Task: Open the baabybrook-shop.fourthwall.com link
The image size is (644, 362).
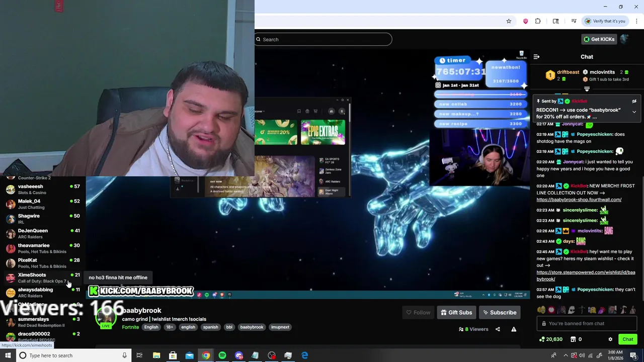Action: [579, 200]
